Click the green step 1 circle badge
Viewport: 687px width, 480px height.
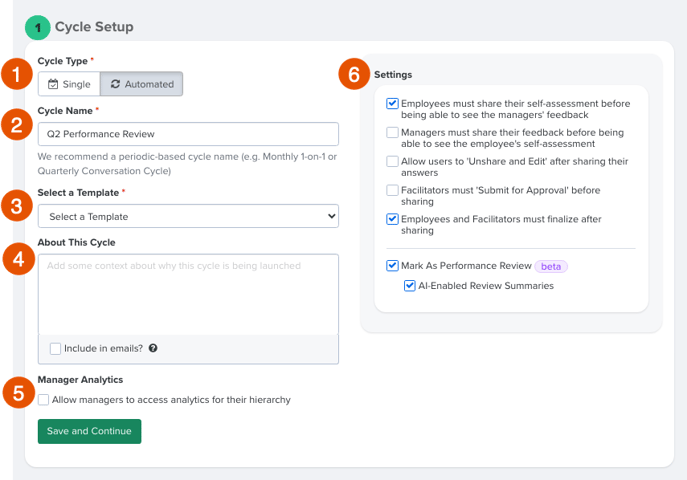point(38,28)
